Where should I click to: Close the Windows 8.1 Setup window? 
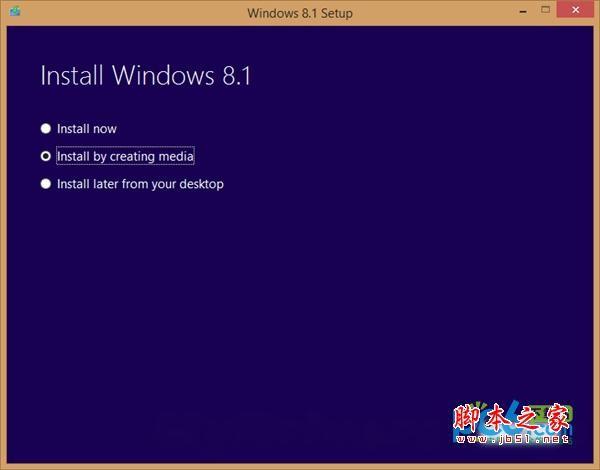point(576,10)
